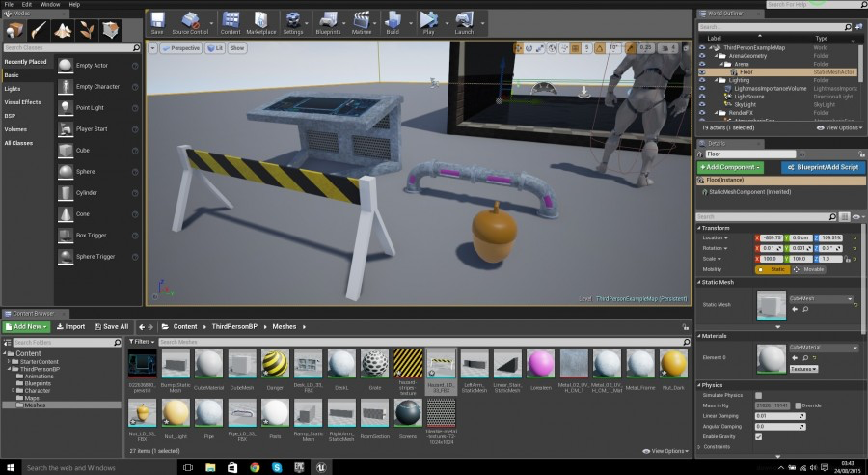868x475 pixels.
Task: Click the Save toolbar icon
Action: pyautogui.click(x=157, y=23)
